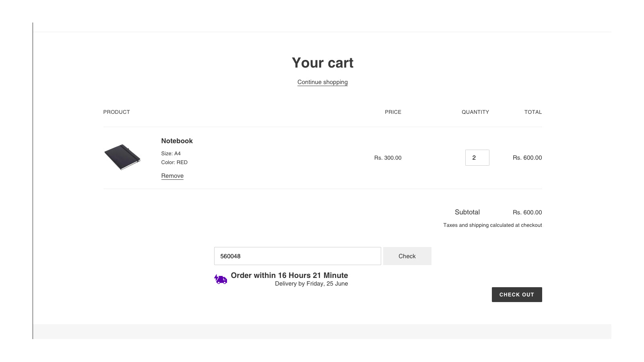The image size is (644, 362).
Task: Click the Subtotal label
Action: (x=467, y=212)
